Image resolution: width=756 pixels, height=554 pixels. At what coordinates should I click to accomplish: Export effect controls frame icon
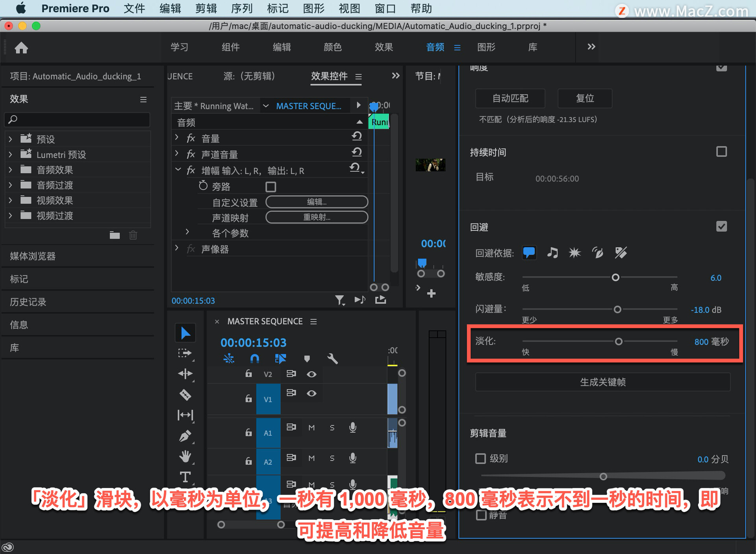380,300
